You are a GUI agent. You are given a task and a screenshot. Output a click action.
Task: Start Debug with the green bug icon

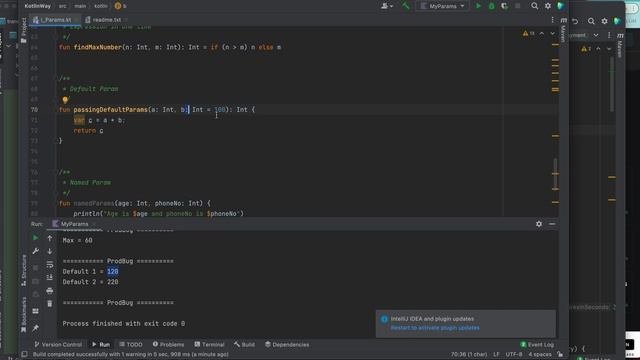coord(491,6)
